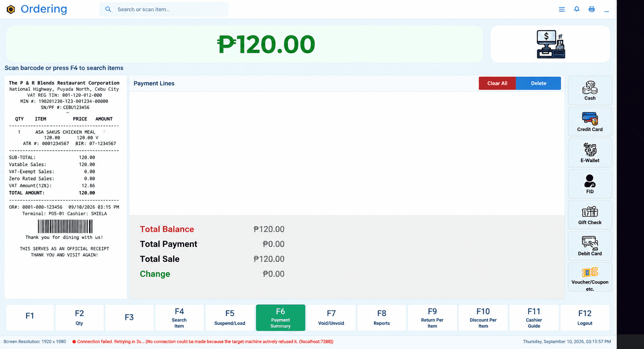Check notifications bell icon
The image size is (644, 349).
point(577,9)
